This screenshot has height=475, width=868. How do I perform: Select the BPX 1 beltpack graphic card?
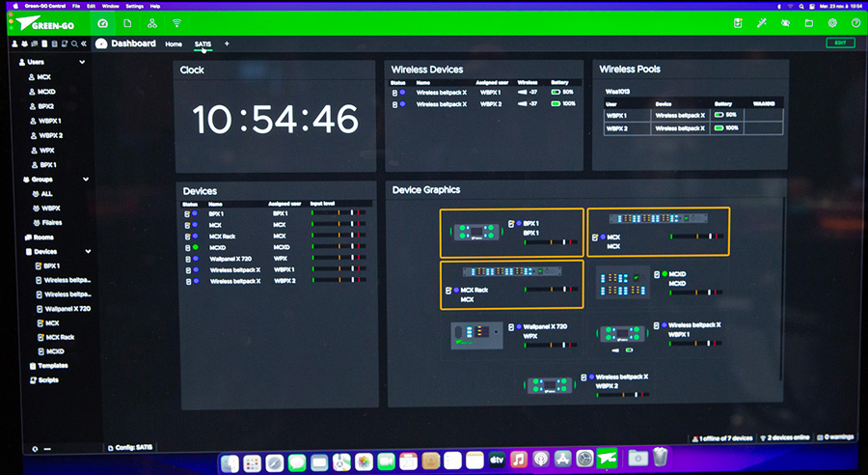coord(511,233)
